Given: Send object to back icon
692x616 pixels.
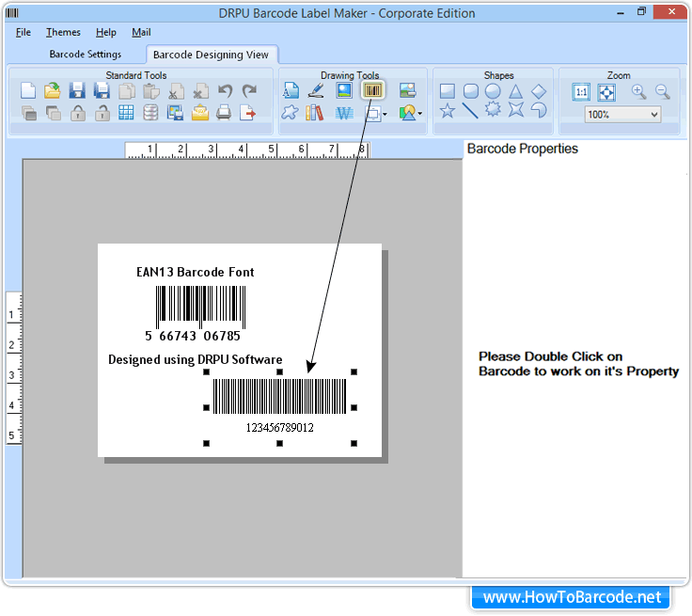Looking at the screenshot, I should [54, 113].
